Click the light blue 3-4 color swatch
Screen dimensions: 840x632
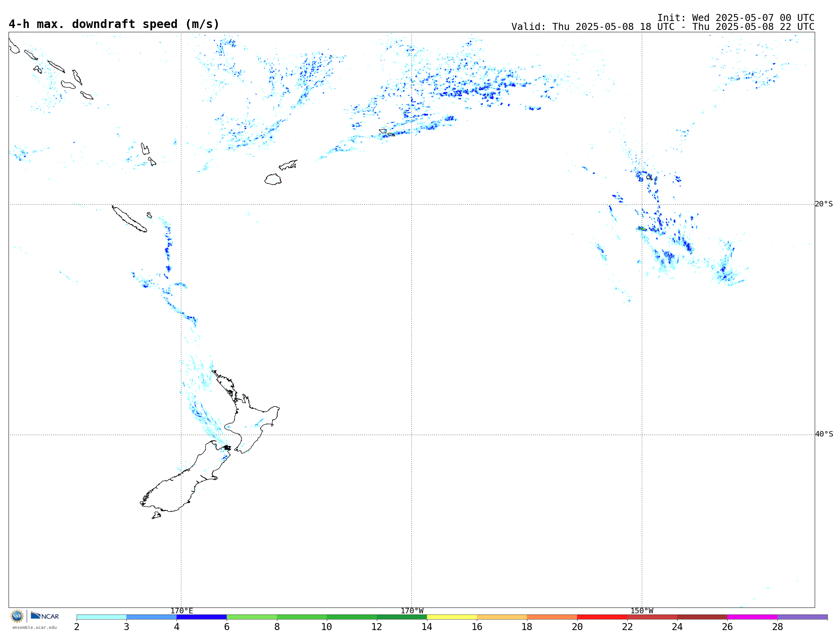coord(152,617)
